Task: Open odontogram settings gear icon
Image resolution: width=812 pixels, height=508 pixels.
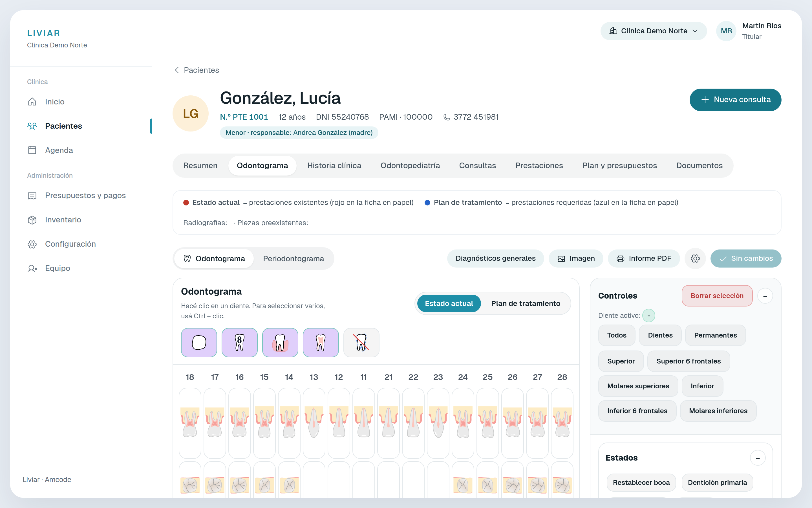Action: coord(695,258)
